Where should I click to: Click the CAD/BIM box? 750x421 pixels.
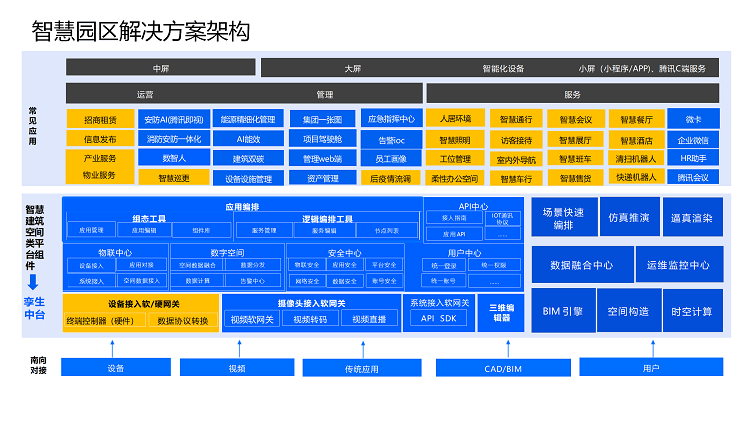click(503, 368)
